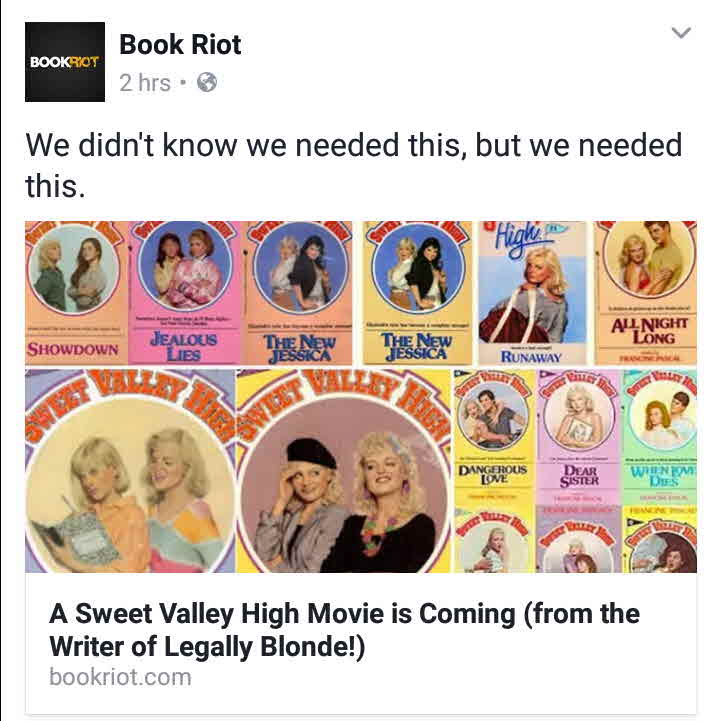Select the first The New Jessica cover
The image size is (721, 721).
tap(297, 293)
